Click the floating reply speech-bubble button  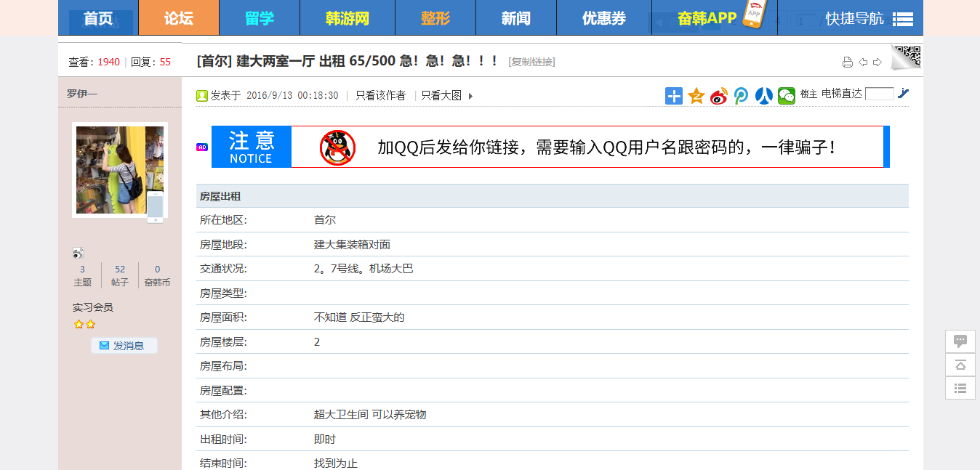960,341
